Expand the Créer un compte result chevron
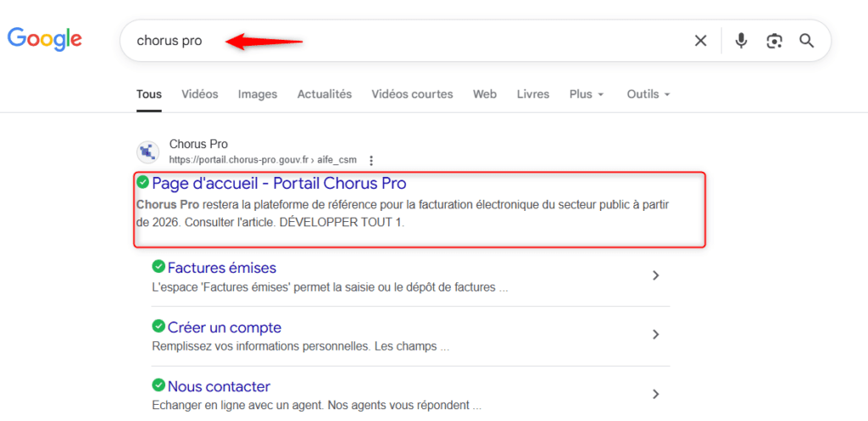 pyautogui.click(x=656, y=335)
